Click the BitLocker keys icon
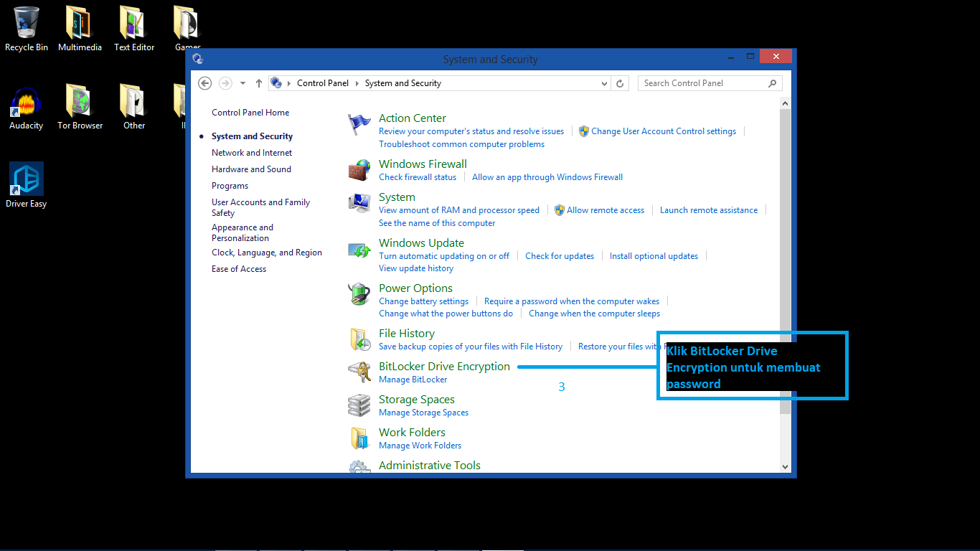This screenshot has height=551, width=980. 359,372
